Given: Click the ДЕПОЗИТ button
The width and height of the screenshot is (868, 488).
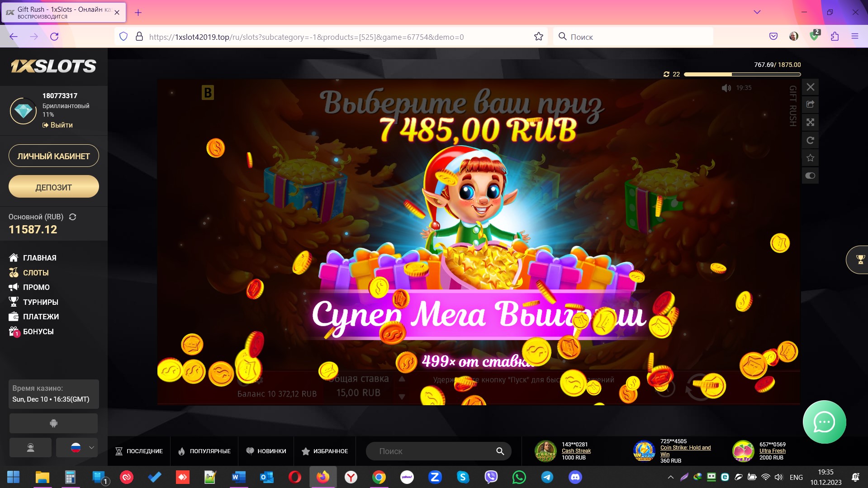Looking at the screenshot, I should (x=54, y=187).
